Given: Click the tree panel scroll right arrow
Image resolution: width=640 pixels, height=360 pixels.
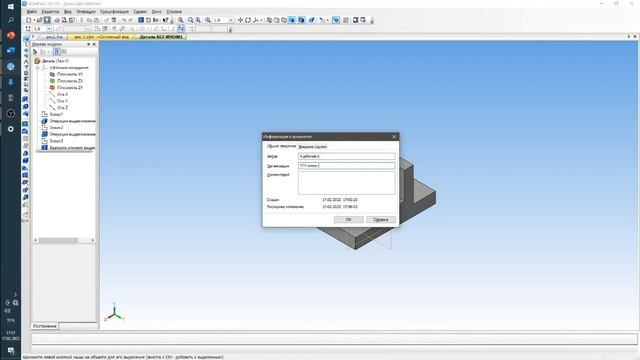Looking at the screenshot, I should tap(93, 240).
